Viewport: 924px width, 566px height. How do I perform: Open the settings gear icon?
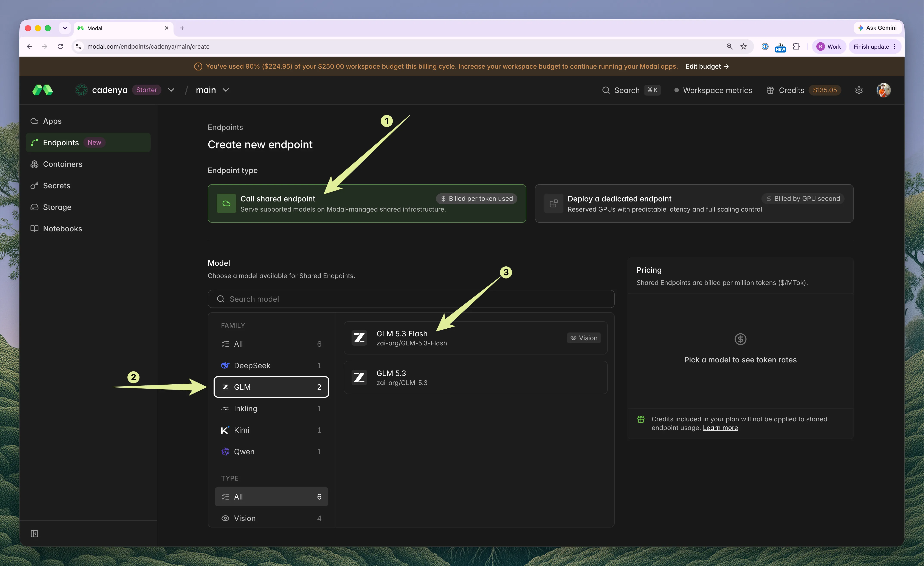(859, 90)
